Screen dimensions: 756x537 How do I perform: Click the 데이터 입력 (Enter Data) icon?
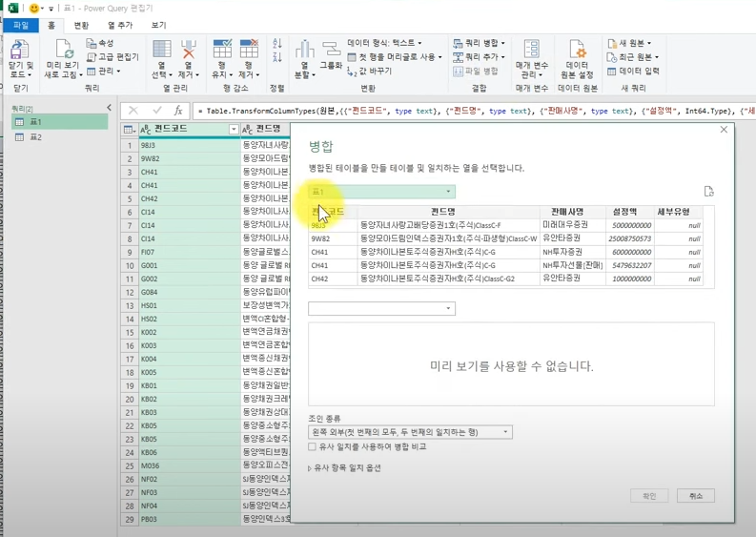[x=612, y=72]
